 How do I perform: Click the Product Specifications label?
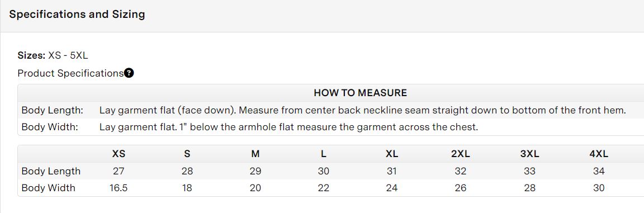click(x=70, y=73)
